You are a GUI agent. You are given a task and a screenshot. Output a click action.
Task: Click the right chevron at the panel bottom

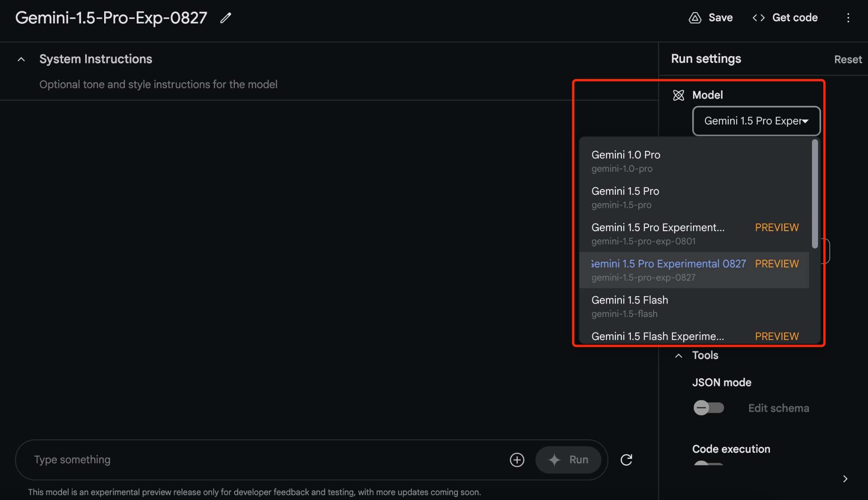click(845, 479)
